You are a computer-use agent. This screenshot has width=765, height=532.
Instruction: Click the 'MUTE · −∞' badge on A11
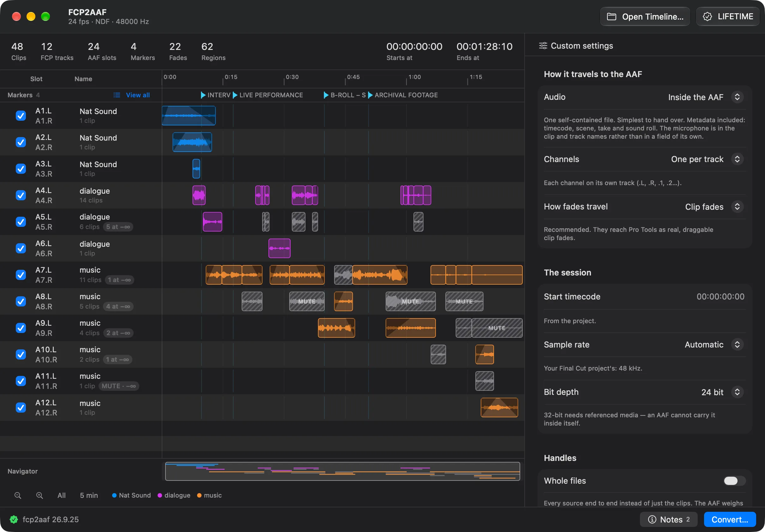(119, 386)
